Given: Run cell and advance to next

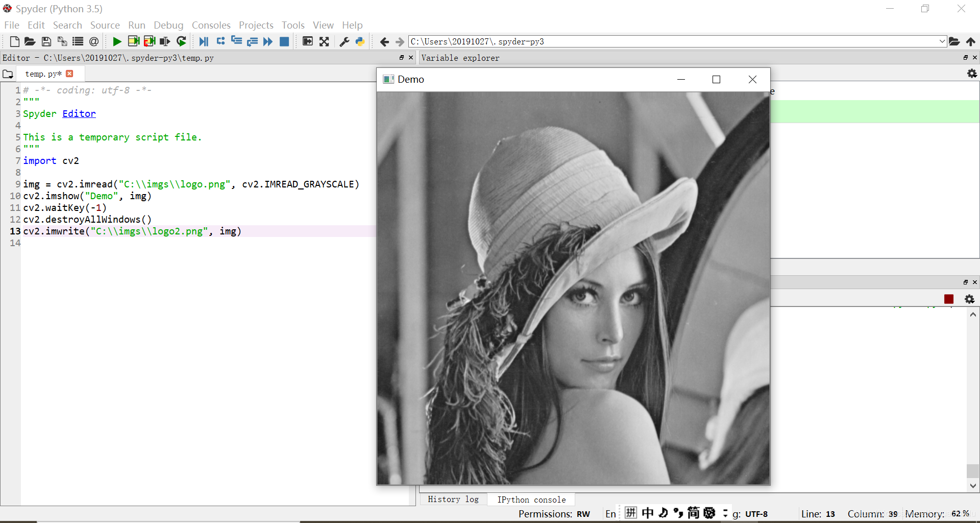Looking at the screenshot, I should (149, 41).
